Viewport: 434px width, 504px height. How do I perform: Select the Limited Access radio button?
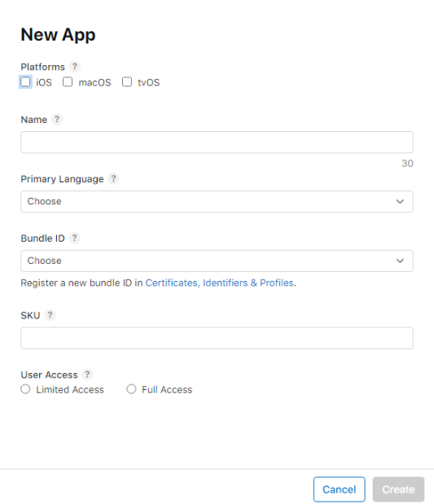pyautogui.click(x=25, y=389)
